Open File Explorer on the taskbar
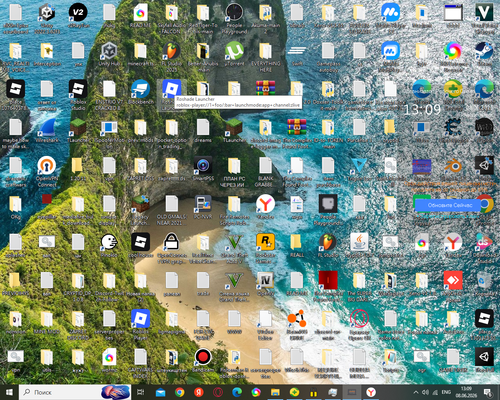Image resolution: width=500 pixels, height=400 pixels. (275, 392)
